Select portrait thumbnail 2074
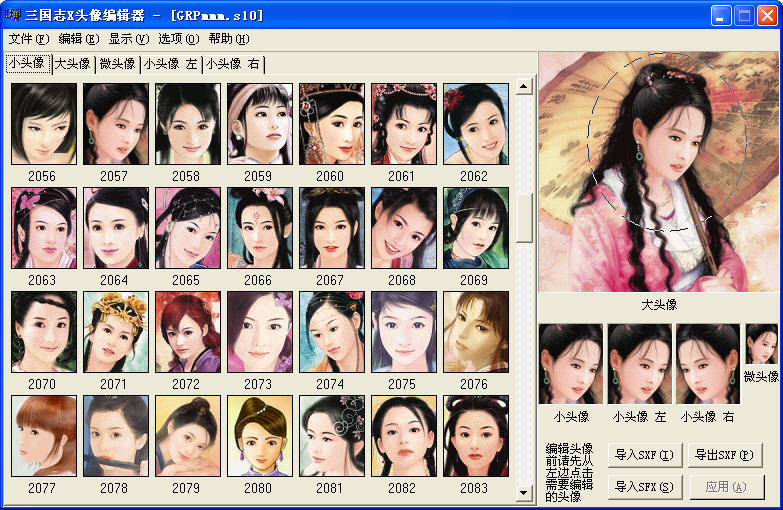 coord(332,332)
